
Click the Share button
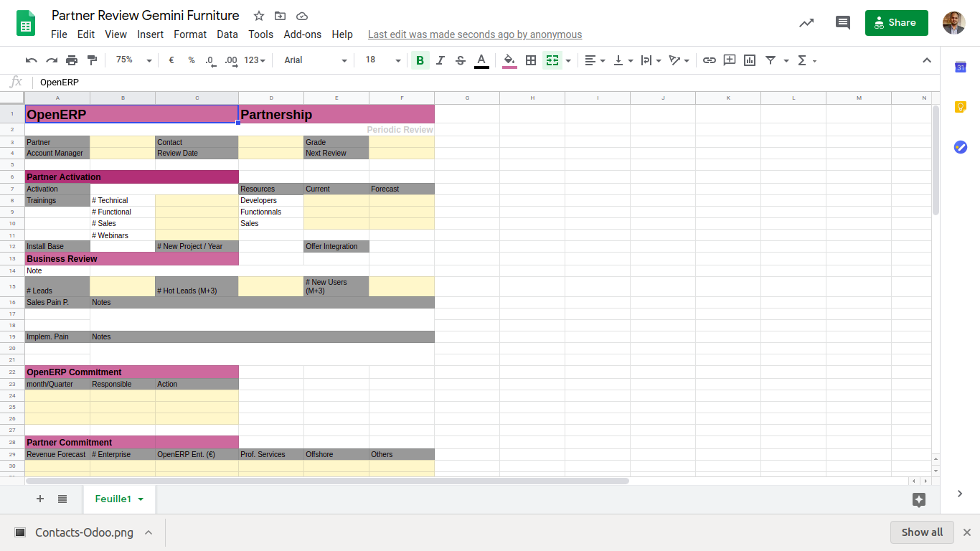click(x=897, y=23)
